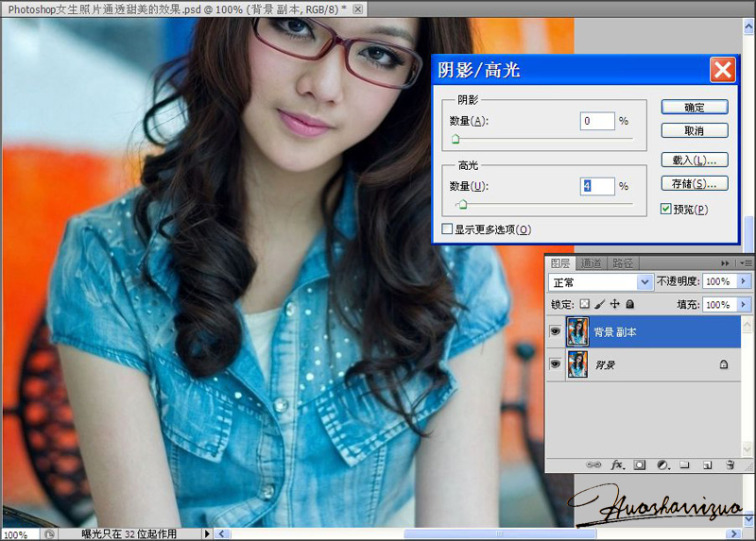
Task: Open the layers panel options menu
Action: click(746, 263)
